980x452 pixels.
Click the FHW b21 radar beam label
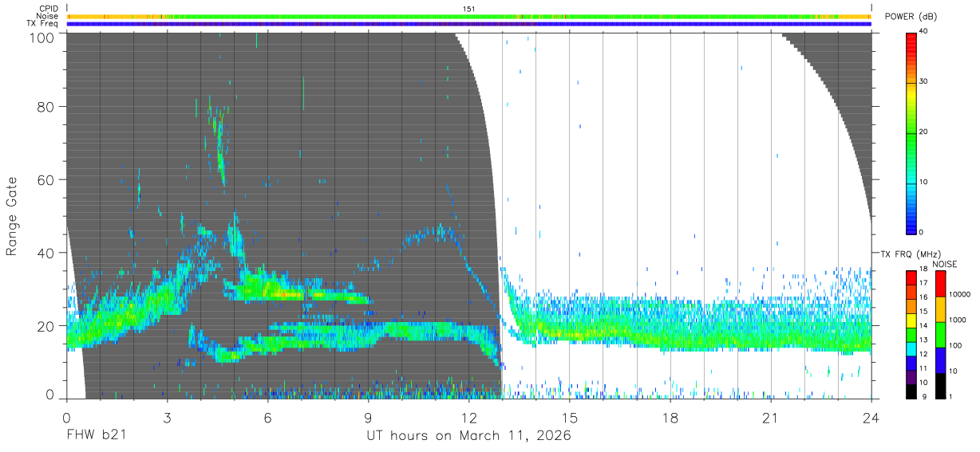coord(96,435)
